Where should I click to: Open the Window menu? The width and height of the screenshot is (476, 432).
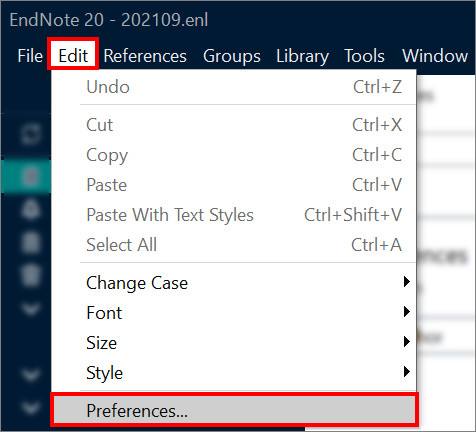435,55
